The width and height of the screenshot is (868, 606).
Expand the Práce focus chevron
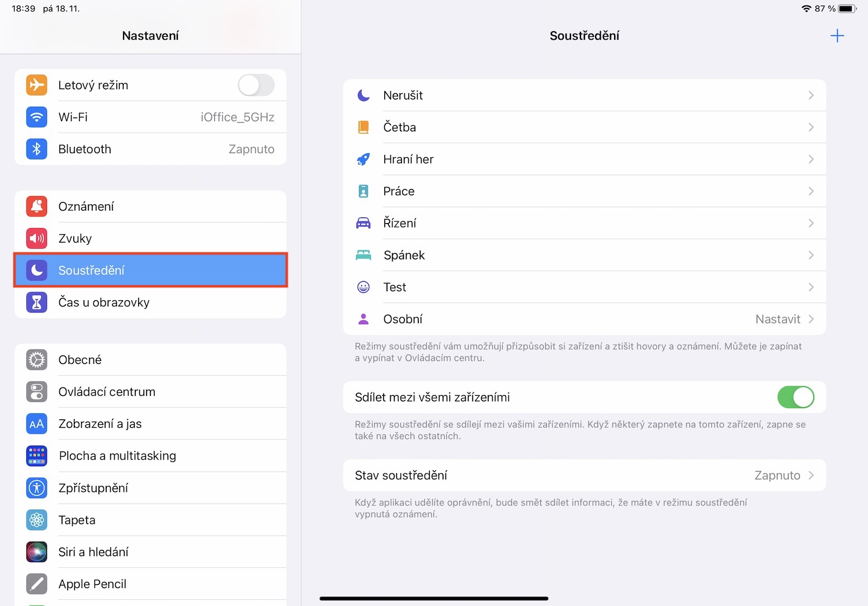811,191
